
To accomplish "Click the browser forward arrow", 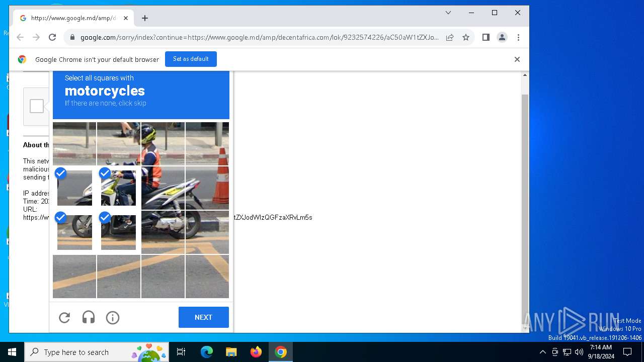I will (x=36, y=37).
